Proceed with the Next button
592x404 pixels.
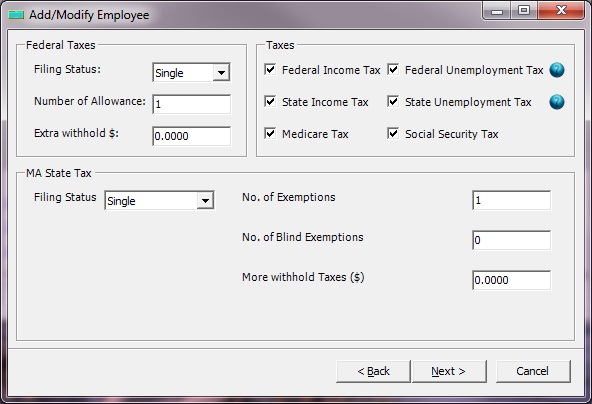449,371
